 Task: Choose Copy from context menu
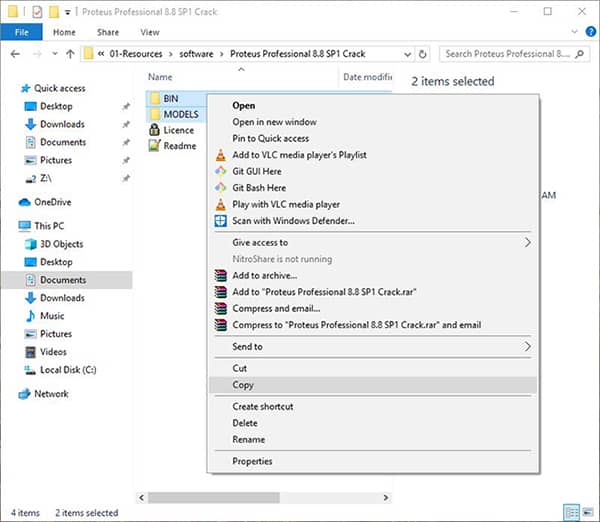click(x=373, y=385)
